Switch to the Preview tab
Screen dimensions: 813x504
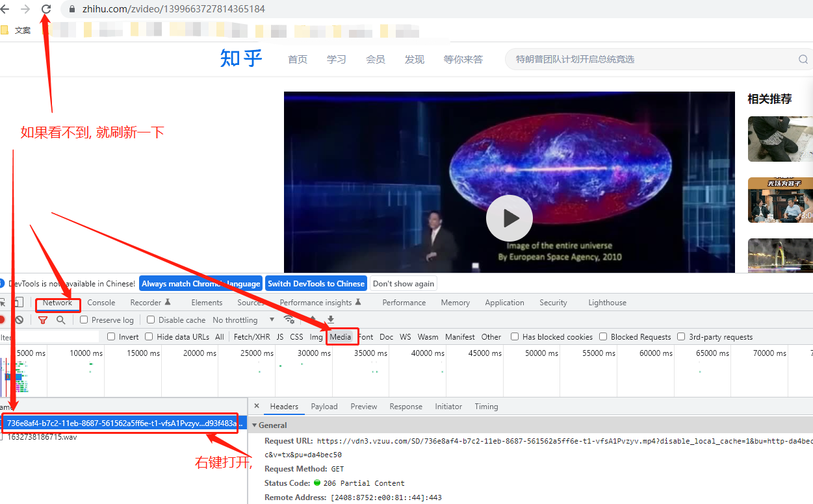[x=364, y=407]
